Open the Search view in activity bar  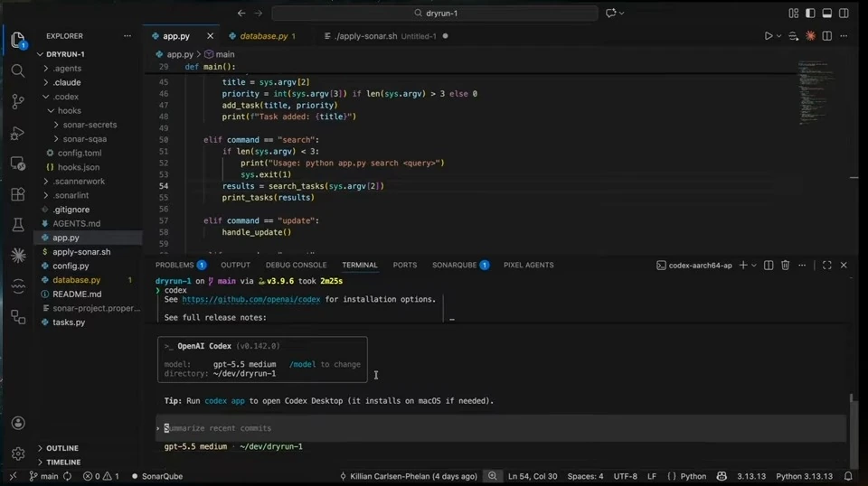click(x=18, y=70)
